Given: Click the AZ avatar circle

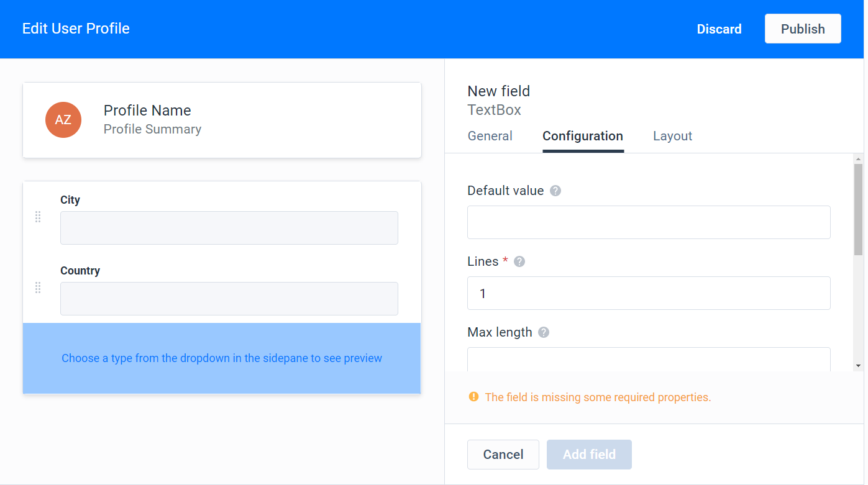Looking at the screenshot, I should click(63, 120).
